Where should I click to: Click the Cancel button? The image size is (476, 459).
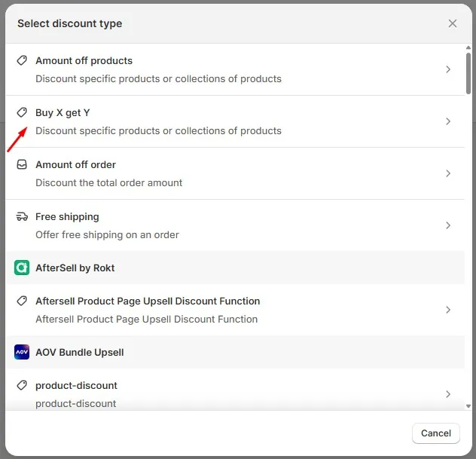[x=436, y=433]
